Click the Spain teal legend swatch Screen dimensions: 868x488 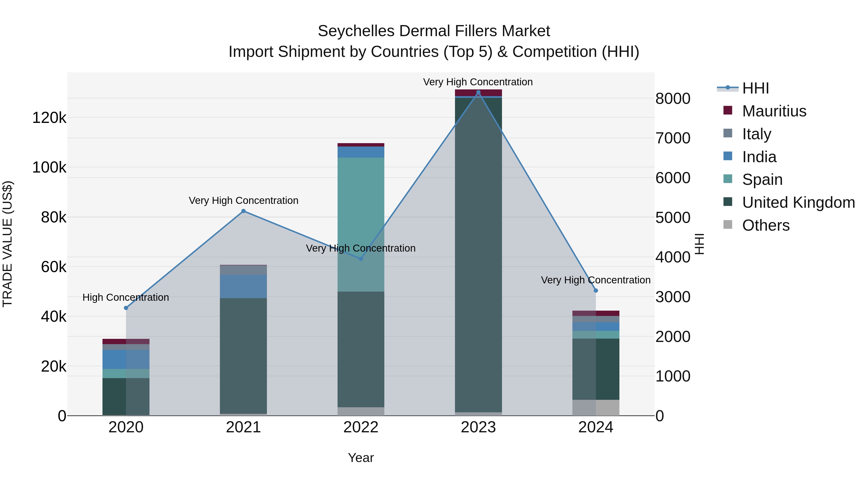tap(728, 179)
